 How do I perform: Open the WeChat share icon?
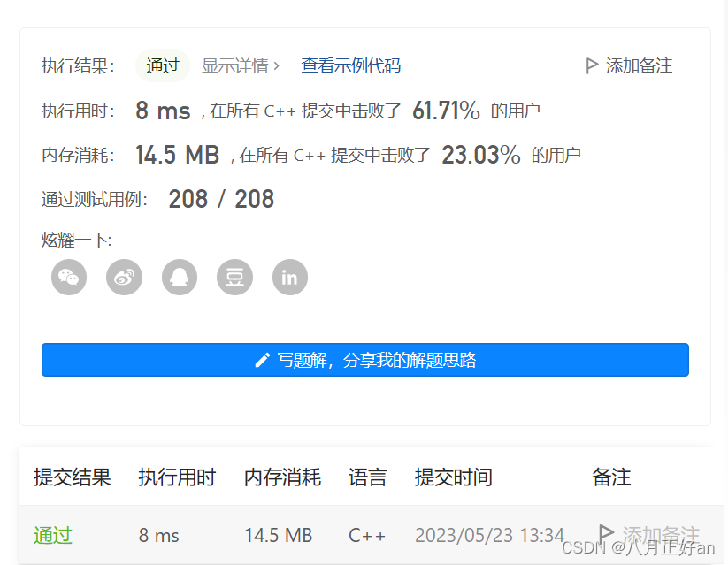(69, 277)
